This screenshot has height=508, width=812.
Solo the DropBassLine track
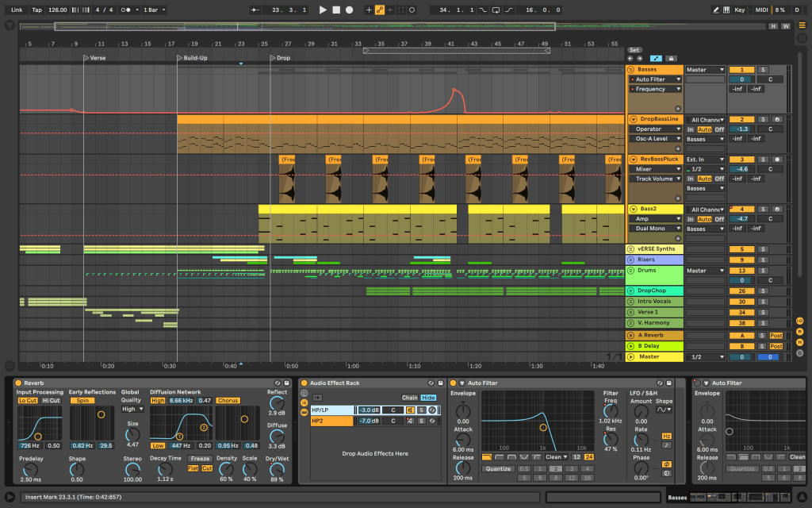click(x=763, y=119)
